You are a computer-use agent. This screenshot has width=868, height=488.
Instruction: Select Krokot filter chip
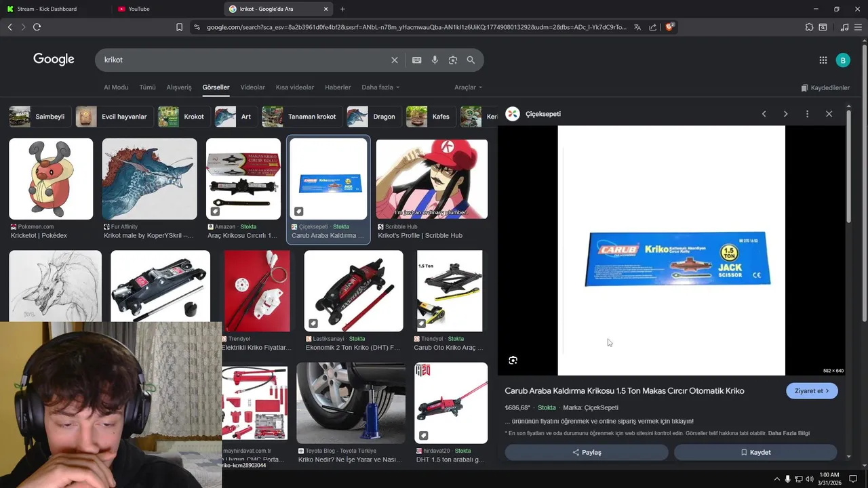pos(184,117)
